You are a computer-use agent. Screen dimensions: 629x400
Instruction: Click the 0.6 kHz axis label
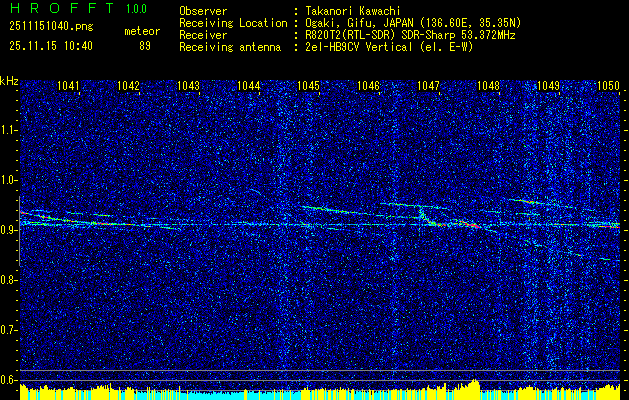(9, 380)
